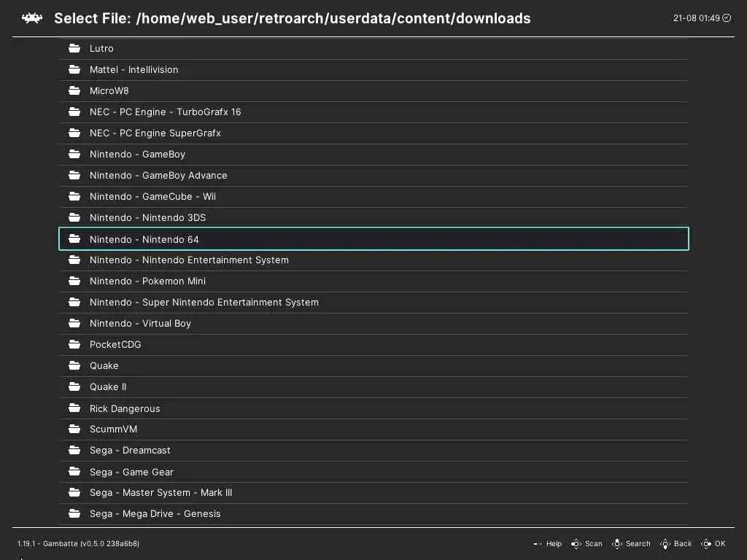Select Sega - Mega Drive - Genesis
The width and height of the screenshot is (747, 560).
[373, 514]
